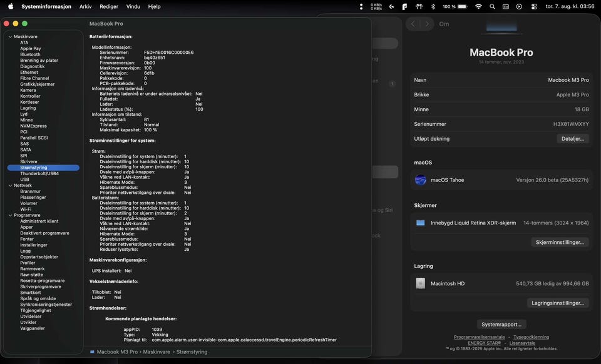Screen dimensions: 601x364
Task: Select NVMExpress in the sidebar
Action: tap(33, 126)
